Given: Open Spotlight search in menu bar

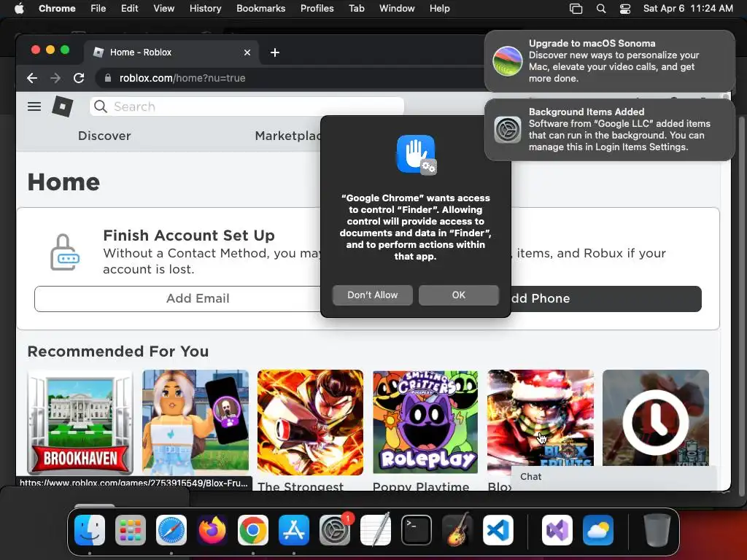Looking at the screenshot, I should [x=601, y=9].
